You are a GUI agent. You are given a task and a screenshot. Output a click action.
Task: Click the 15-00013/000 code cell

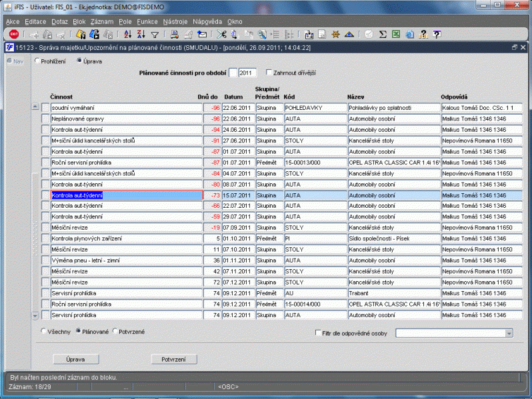[x=315, y=163]
